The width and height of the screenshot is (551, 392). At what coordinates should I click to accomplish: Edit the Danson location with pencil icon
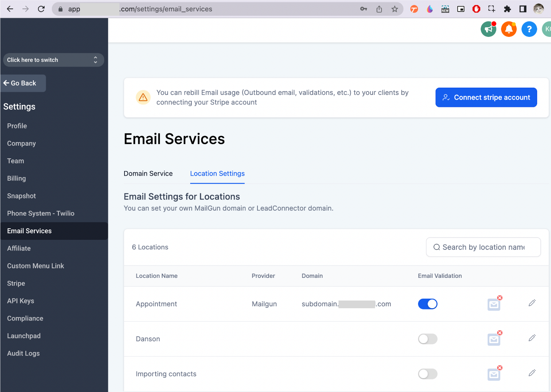(x=532, y=338)
